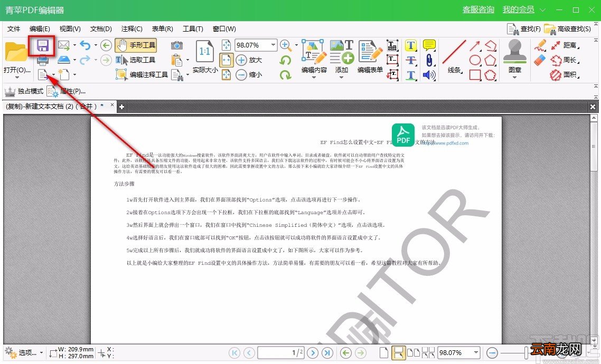Expand the Open (打开) button dropdown arrow
Image resolution: width=601 pixels, height=364 pixels.
(17, 78)
